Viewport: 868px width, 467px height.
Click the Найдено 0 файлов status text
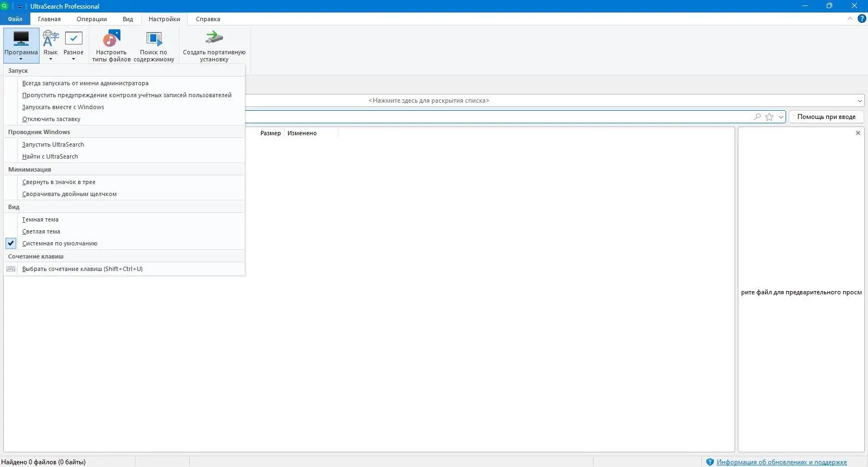pyautogui.click(x=43, y=462)
